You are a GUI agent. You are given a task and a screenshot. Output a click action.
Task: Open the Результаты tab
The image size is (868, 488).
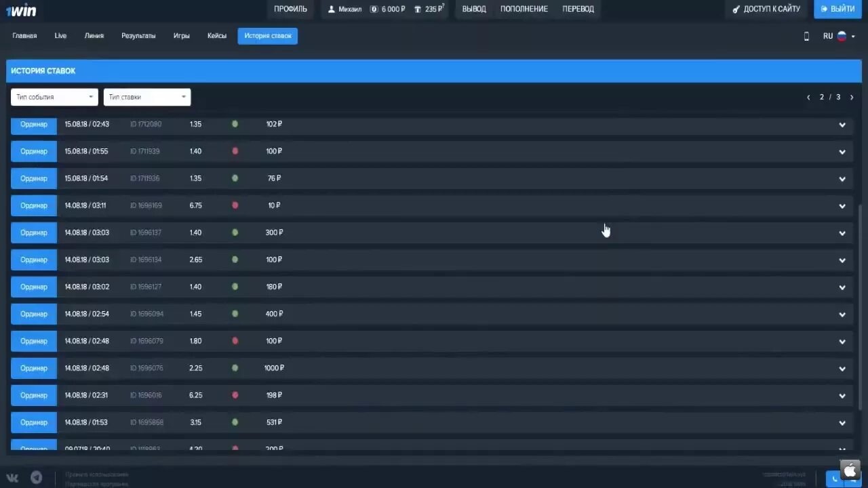(138, 36)
